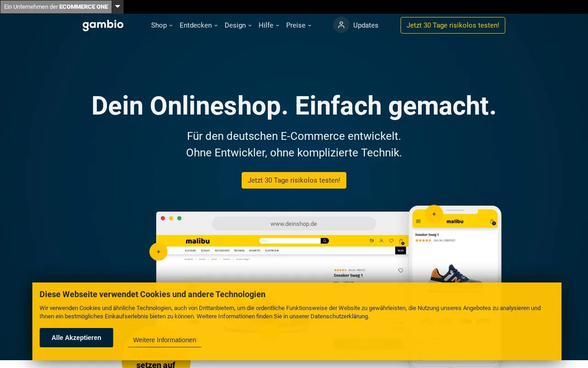Click the yellow hero 30 Tage testen button
Viewport: 588px width, 368px height.
coord(294,180)
